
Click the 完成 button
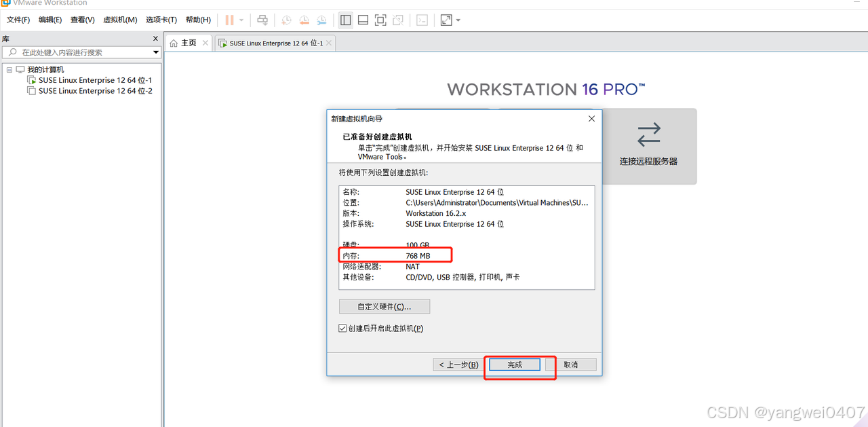(x=515, y=365)
